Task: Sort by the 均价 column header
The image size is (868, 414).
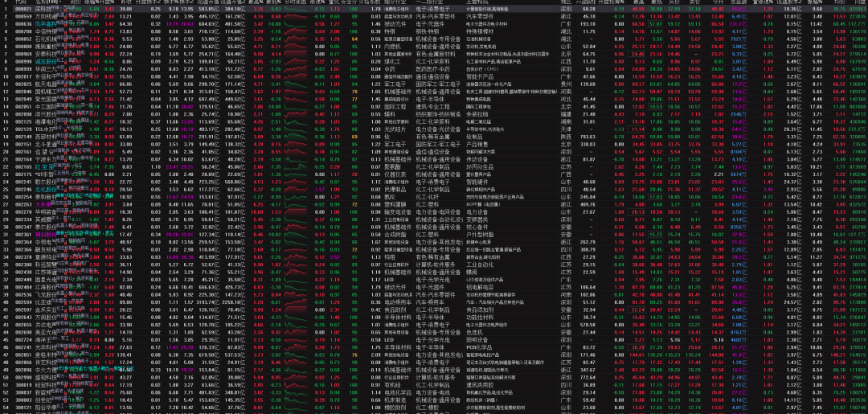Action: 838,2
